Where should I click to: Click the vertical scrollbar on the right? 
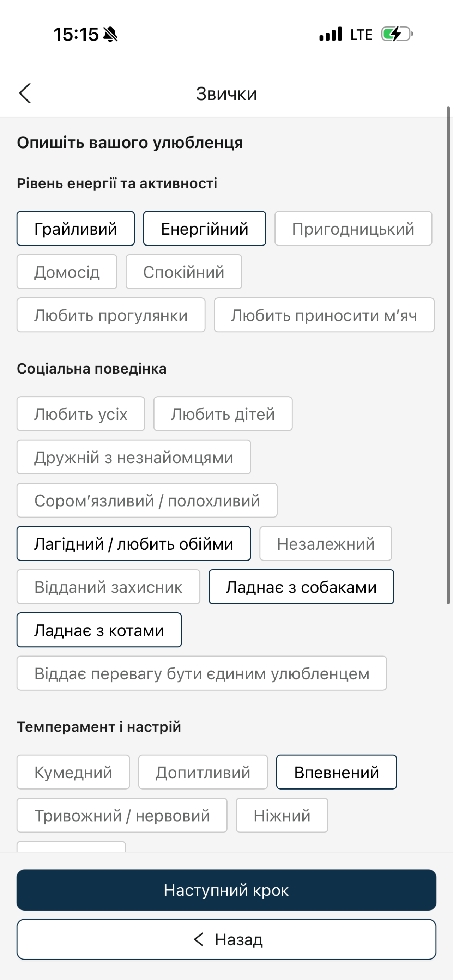(x=448, y=355)
